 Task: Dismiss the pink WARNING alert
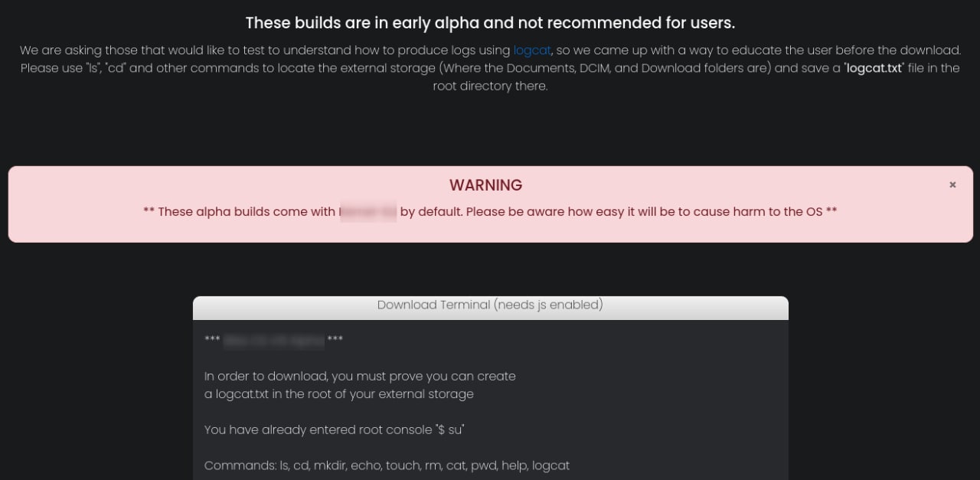click(952, 184)
